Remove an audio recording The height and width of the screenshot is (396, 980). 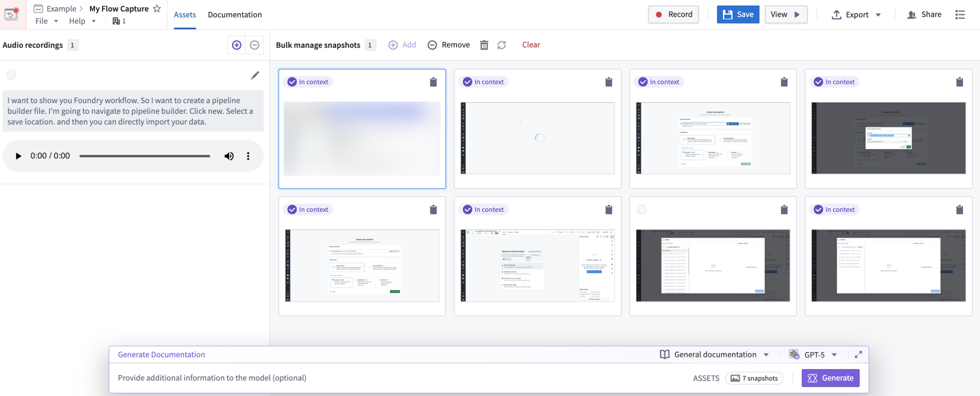[x=255, y=45]
